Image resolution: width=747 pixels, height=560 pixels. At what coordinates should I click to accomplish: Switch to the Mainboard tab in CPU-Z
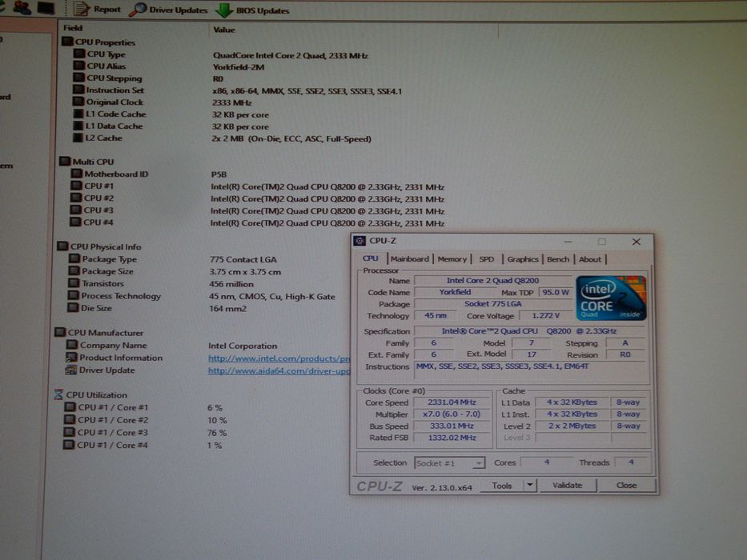(x=410, y=259)
